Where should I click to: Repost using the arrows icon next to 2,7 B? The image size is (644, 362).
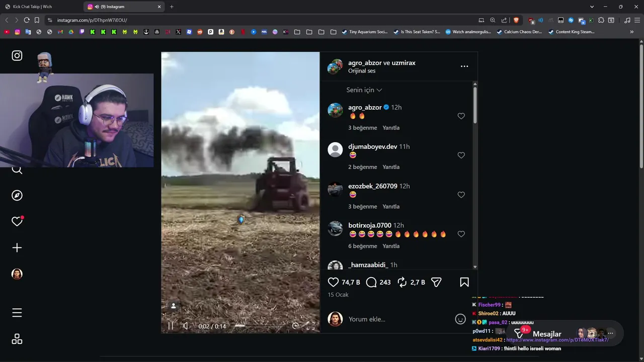tap(402, 283)
